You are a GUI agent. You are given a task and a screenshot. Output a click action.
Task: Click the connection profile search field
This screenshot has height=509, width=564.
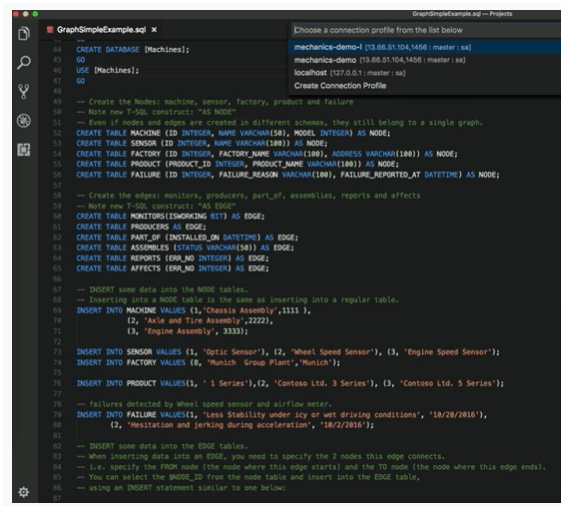coord(426,30)
